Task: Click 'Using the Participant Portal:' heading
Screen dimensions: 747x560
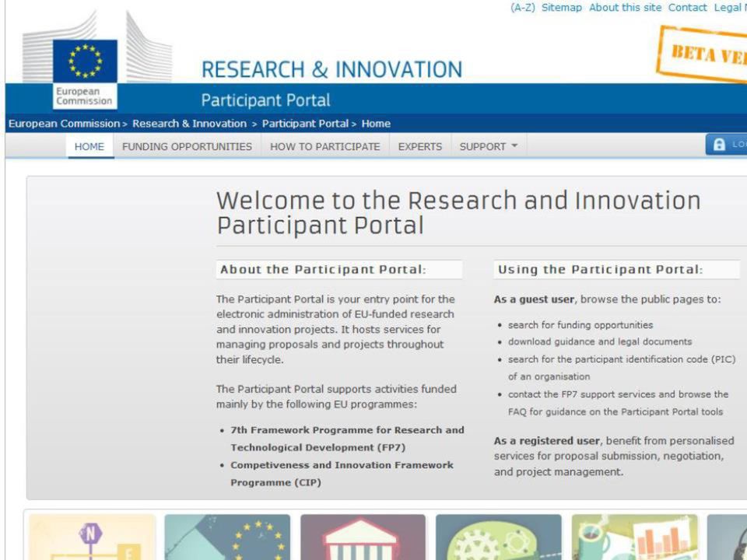Action: [600, 270]
